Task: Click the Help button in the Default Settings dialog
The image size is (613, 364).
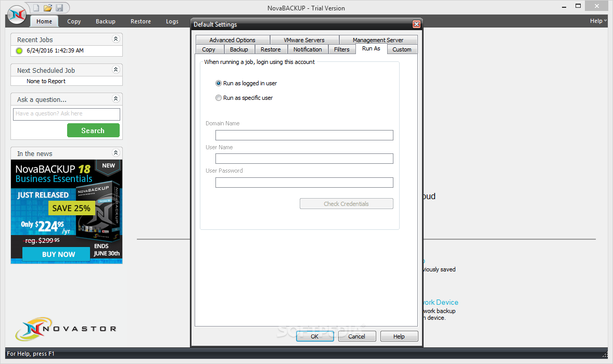Action: (x=399, y=336)
